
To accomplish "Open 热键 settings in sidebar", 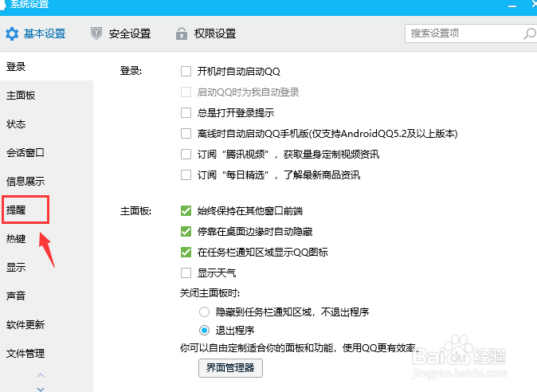I will tap(46, 238).
